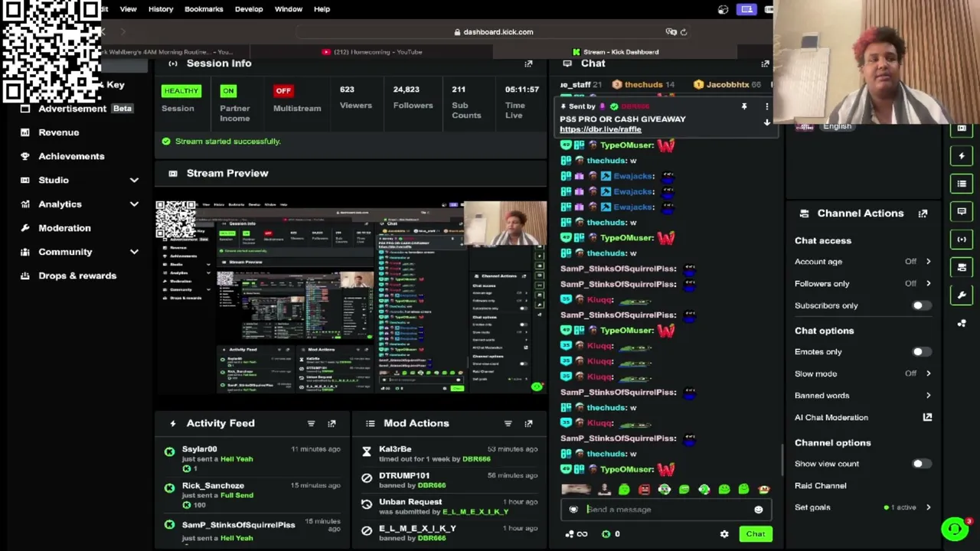Switch to the Homecoming YouTube tab
This screenshot has height=551, width=980.
click(372, 52)
